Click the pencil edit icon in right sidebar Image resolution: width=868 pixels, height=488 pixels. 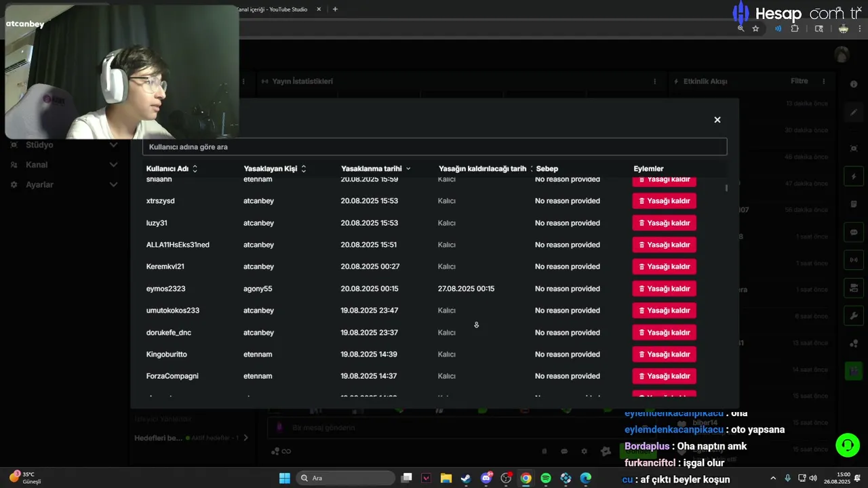coord(854,113)
